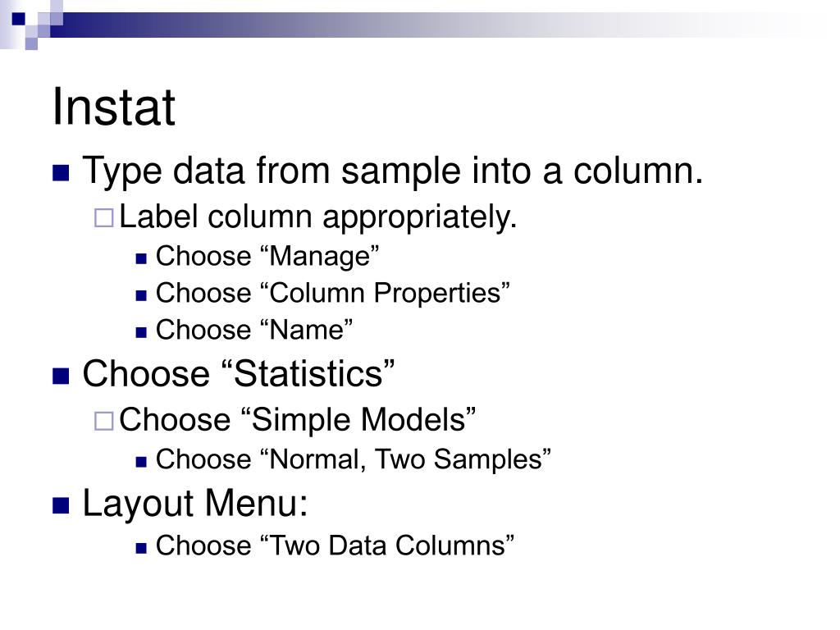Screen dimensions: 840x630
Task: Click the "Layout Menu:" text
Action: click(195, 504)
